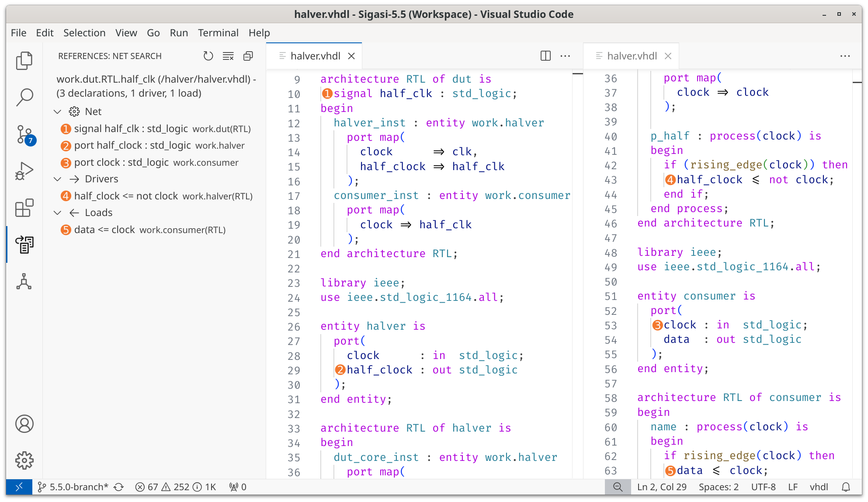
Task: Open the Run and Debug view
Action: click(x=24, y=171)
